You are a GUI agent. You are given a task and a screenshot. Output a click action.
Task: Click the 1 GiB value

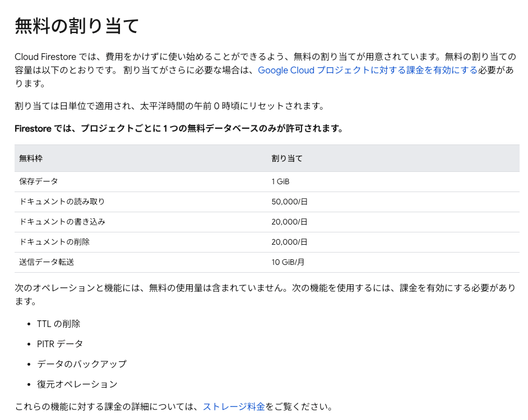pos(280,181)
